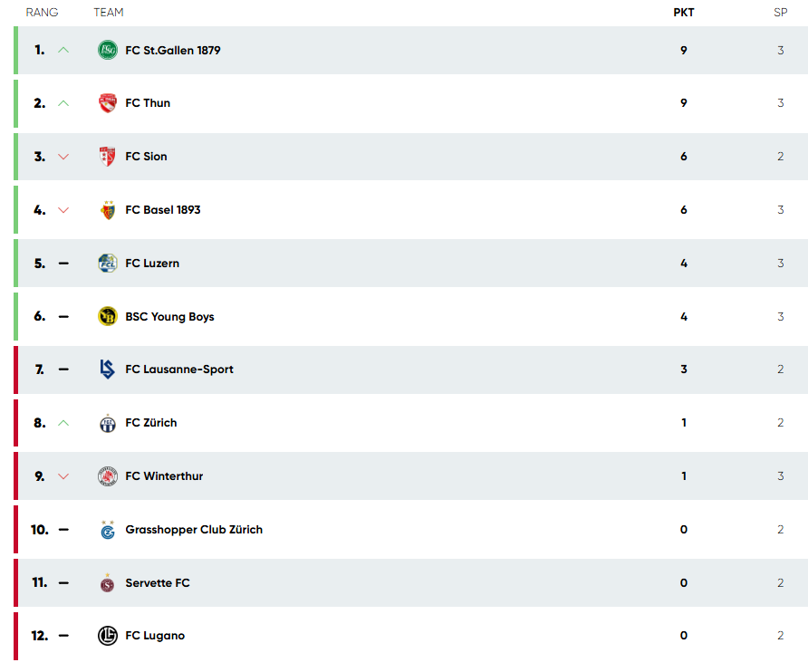Click the red down arrow beside FC Winterthur
This screenshot has height=672, width=808.
coord(63,476)
